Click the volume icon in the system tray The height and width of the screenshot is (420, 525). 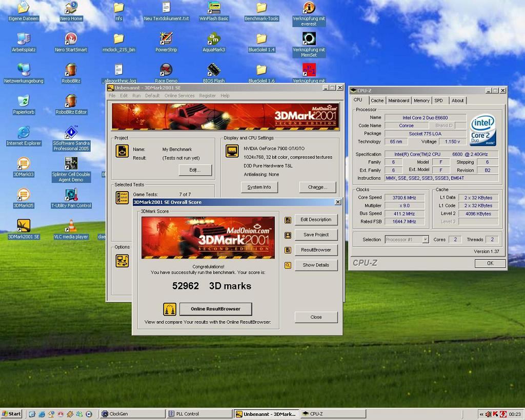click(x=489, y=414)
